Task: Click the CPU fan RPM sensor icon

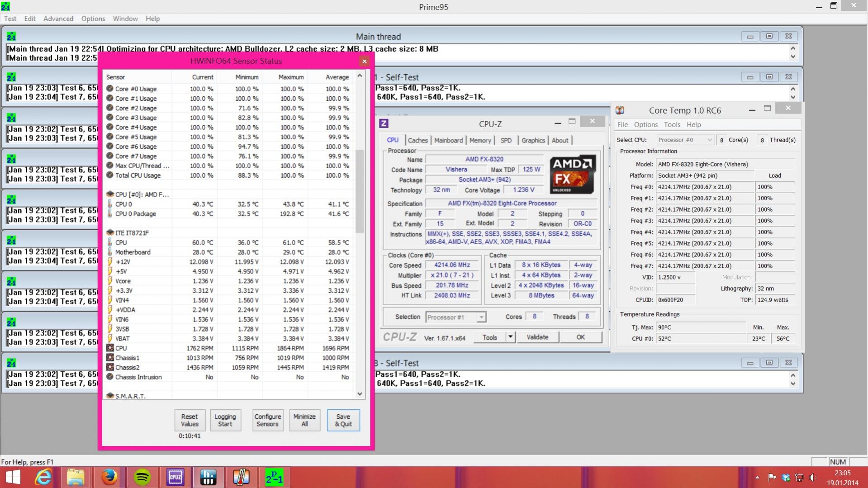Action: tap(109, 348)
